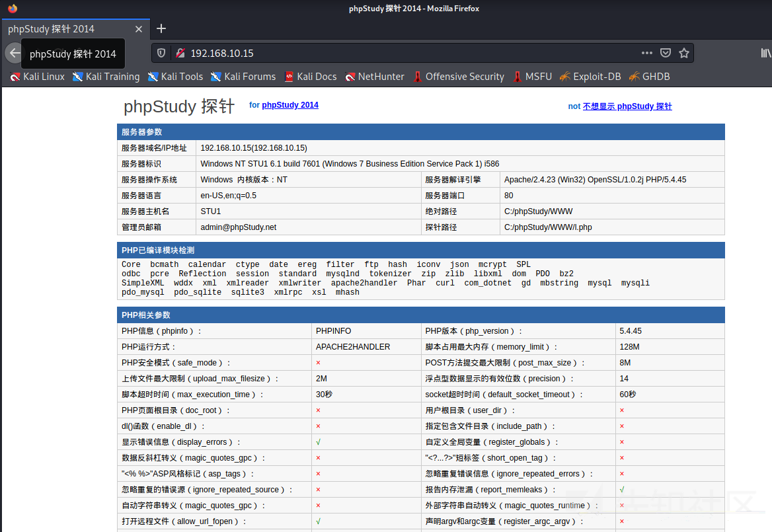Screen dimensions: 772x532
Task: Click the max_execution_time value 30秒
Action: (x=324, y=394)
